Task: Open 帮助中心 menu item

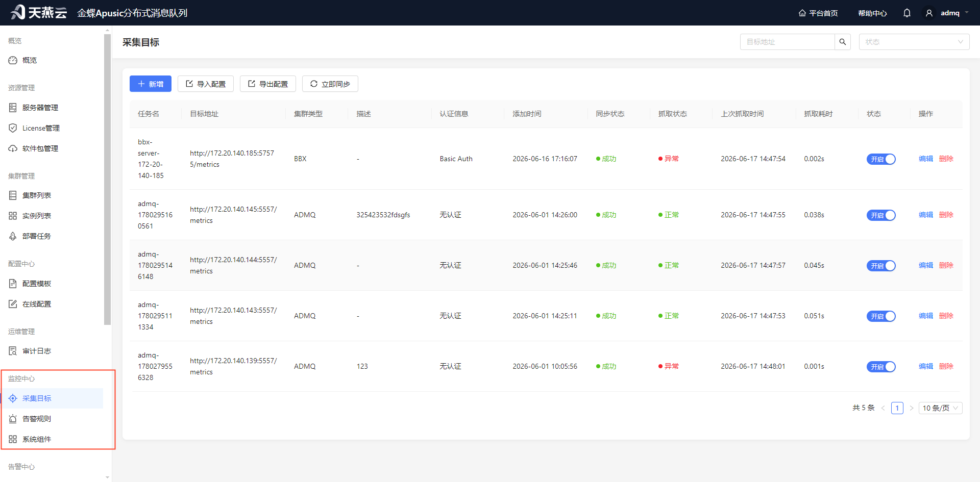Action: [x=872, y=13]
